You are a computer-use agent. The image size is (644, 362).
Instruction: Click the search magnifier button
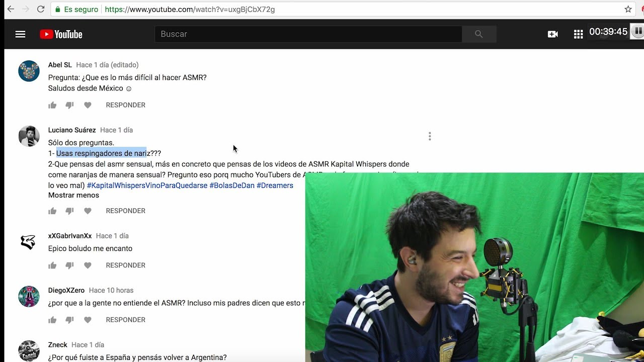[478, 34]
